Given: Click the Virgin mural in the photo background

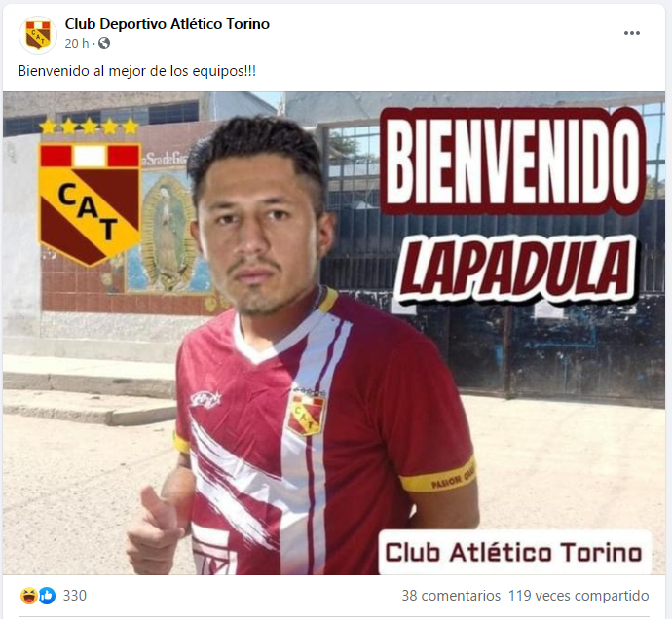Looking at the screenshot, I should [x=168, y=234].
